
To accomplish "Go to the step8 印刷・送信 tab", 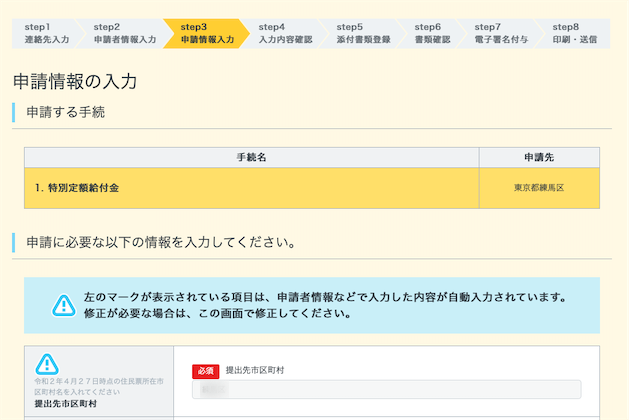I will (574, 33).
